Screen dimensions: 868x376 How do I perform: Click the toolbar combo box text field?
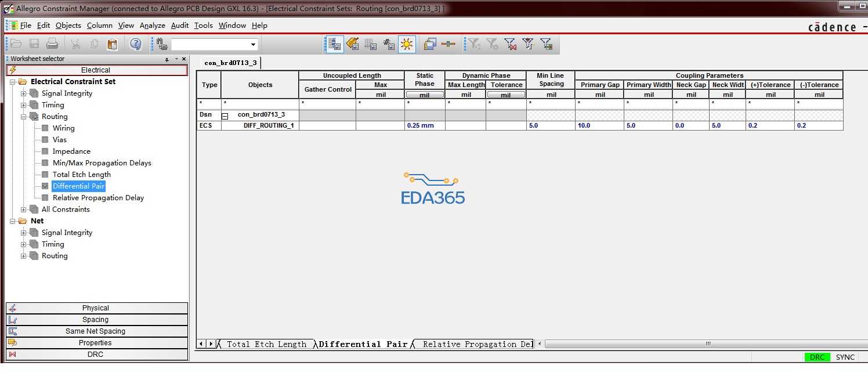[x=209, y=45]
